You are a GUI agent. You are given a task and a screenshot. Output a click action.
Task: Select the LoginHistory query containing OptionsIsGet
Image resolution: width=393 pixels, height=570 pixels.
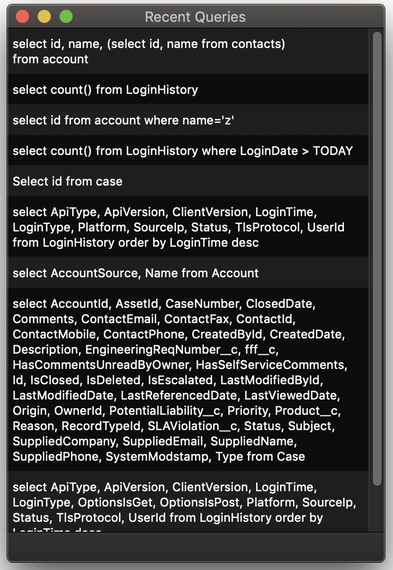point(188,502)
